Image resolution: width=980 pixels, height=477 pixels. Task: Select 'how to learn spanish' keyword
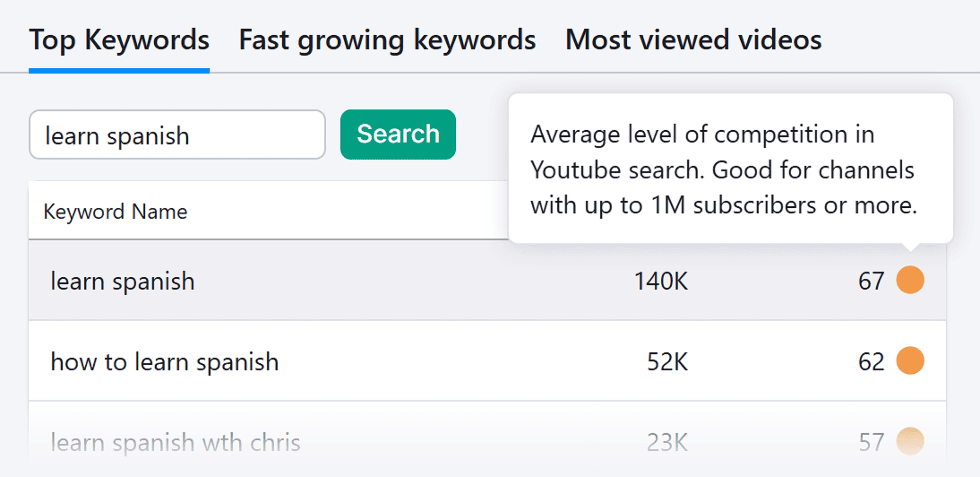[x=164, y=362]
